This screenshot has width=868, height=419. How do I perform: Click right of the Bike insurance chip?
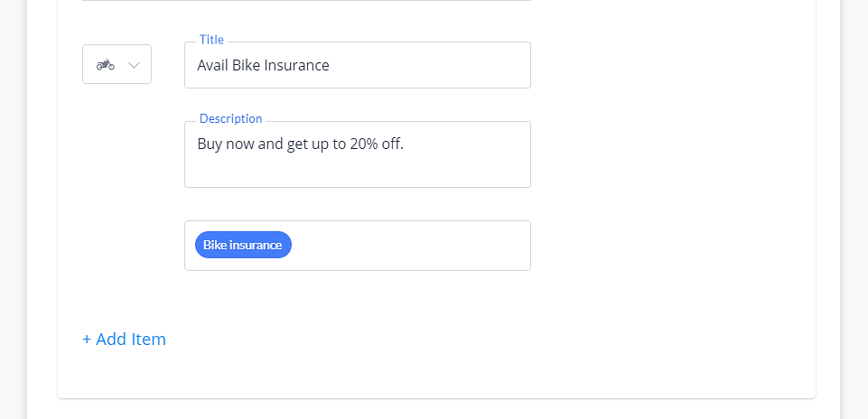click(410, 246)
